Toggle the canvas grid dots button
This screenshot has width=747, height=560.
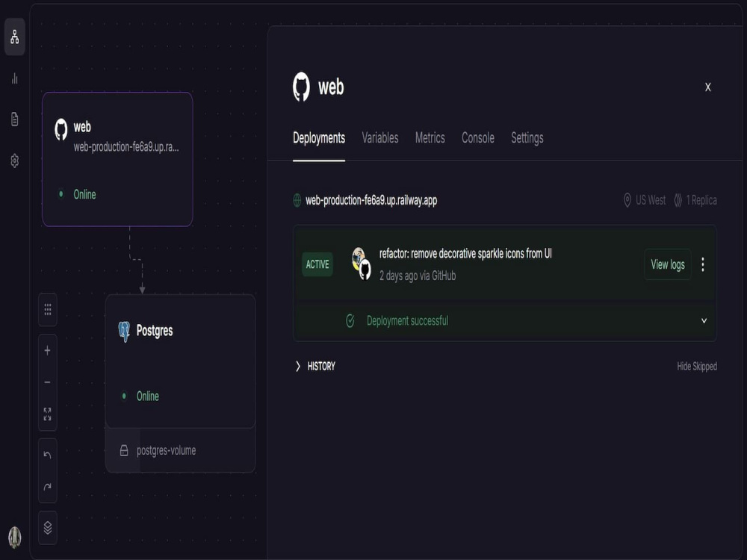(x=48, y=310)
